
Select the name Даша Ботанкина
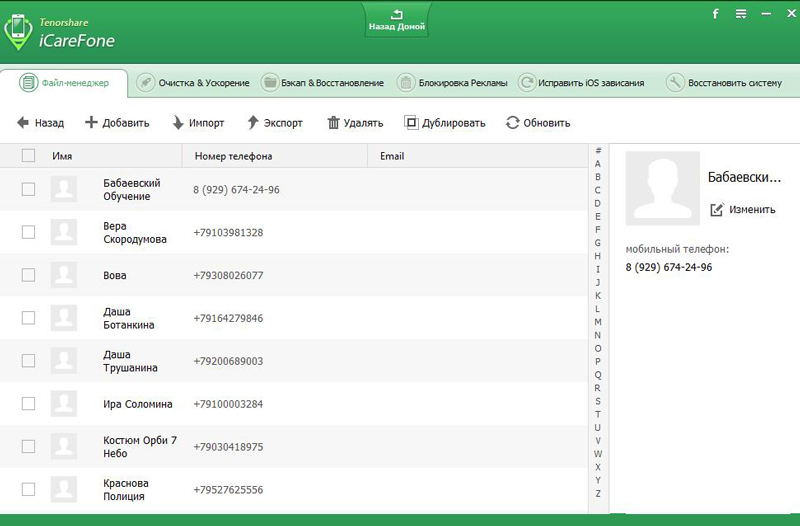click(129, 318)
